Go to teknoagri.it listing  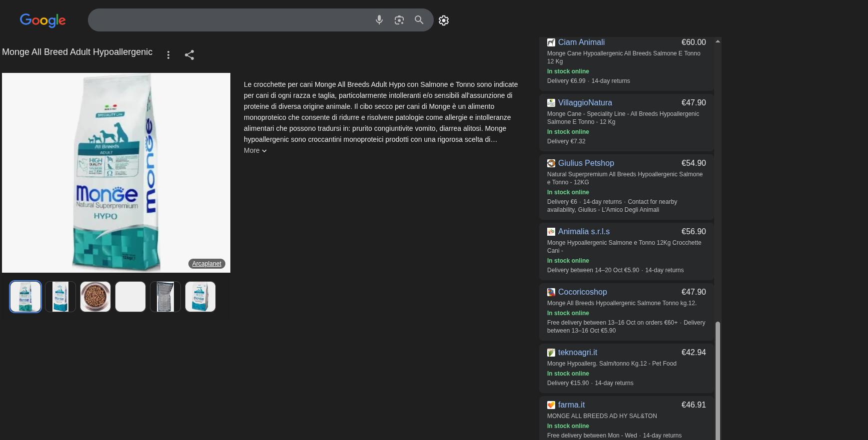pyautogui.click(x=577, y=353)
